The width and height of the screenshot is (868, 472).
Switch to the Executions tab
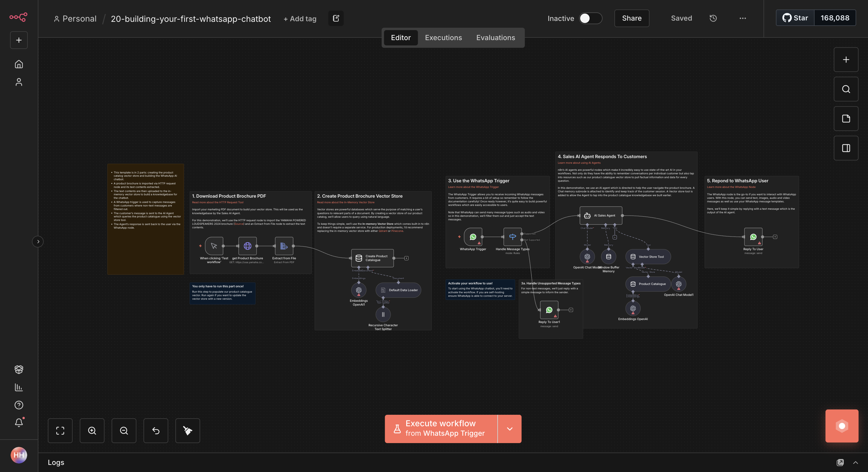tap(443, 38)
